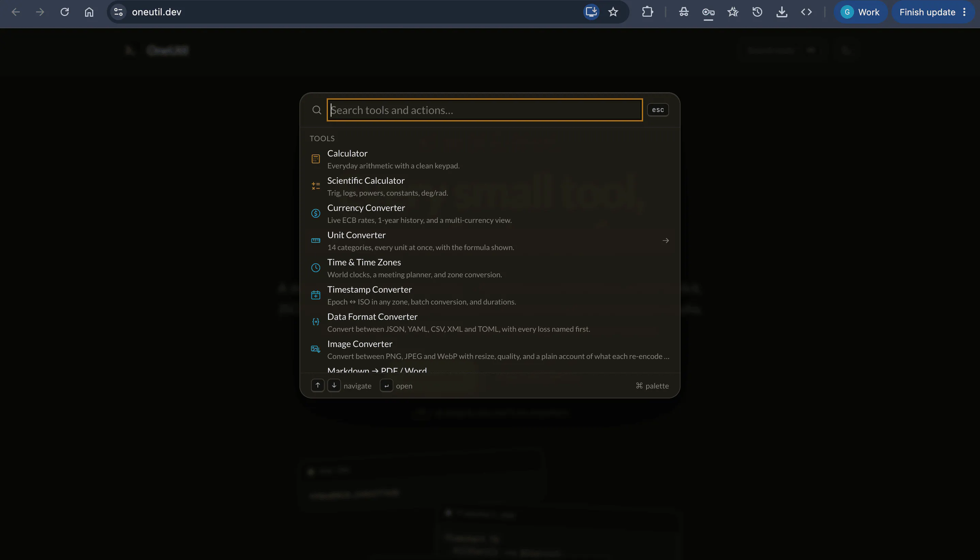Dismiss the palette with esc button
This screenshot has width=980, height=560.
tap(658, 110)
